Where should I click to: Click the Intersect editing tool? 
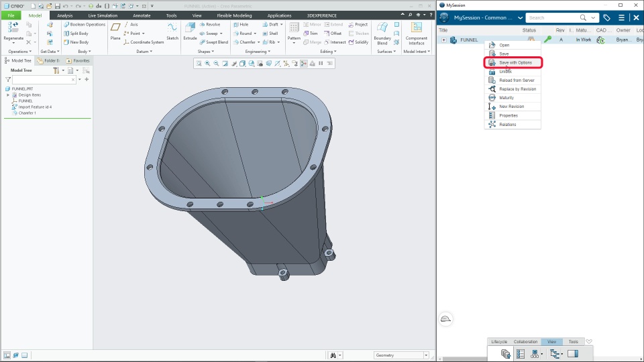click(335, 42)
